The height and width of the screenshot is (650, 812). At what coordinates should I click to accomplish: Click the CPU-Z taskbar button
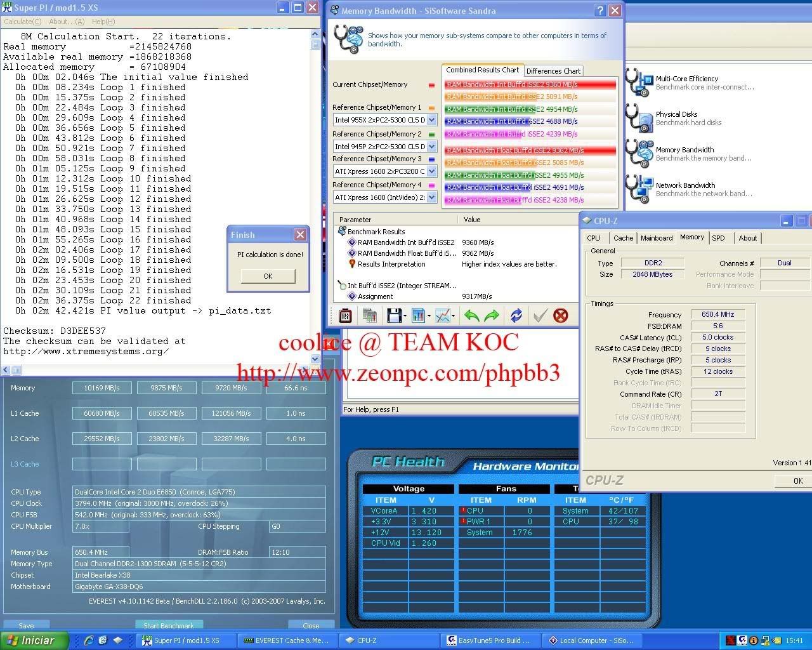(388, 640)
